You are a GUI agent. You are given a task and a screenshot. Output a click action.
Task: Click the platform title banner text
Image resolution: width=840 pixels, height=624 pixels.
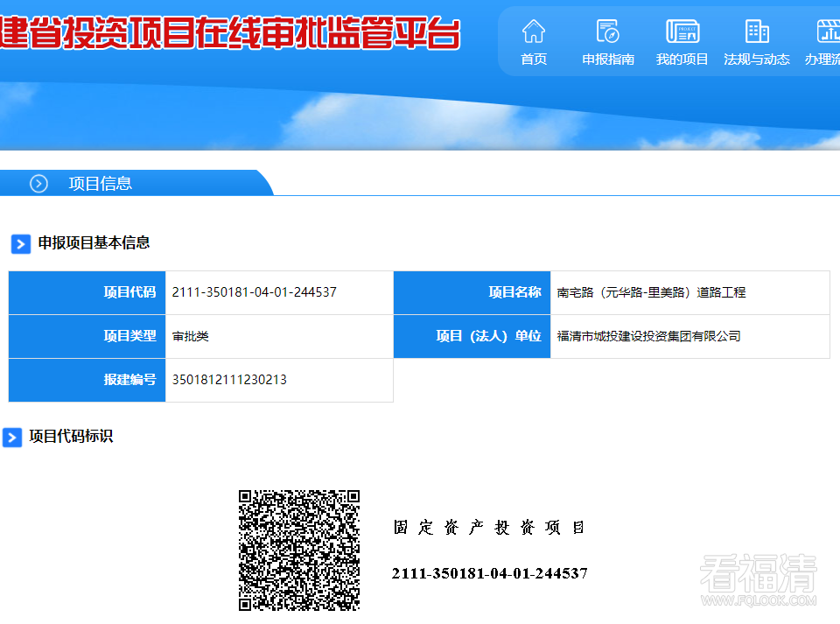coord(229,33)
